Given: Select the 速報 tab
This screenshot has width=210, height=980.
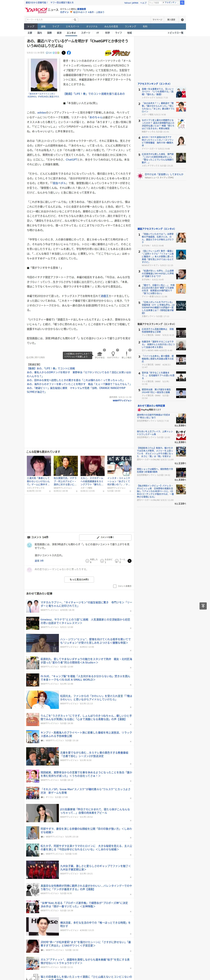Looking at the screenshot, I should pyautogui.click(x=43, y=27).
